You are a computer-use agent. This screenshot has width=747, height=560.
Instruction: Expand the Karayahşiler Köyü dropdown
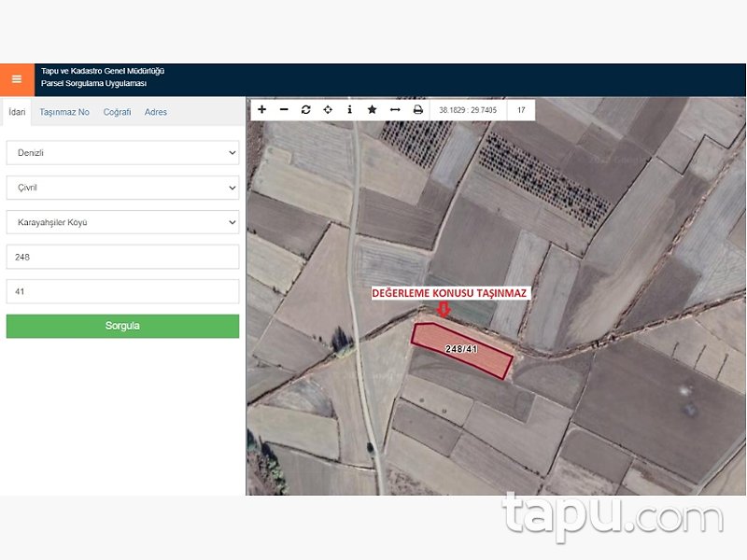(122, 222)
